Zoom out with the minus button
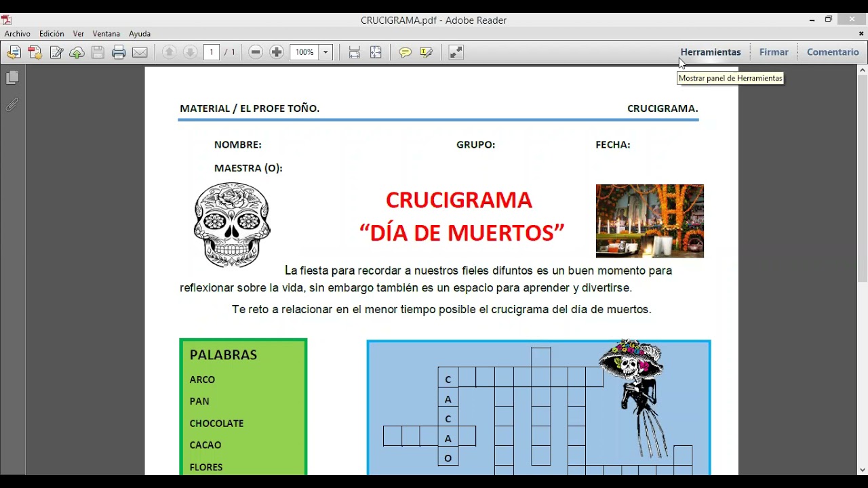Screen dimensions: 868x488 coord(256,52)
